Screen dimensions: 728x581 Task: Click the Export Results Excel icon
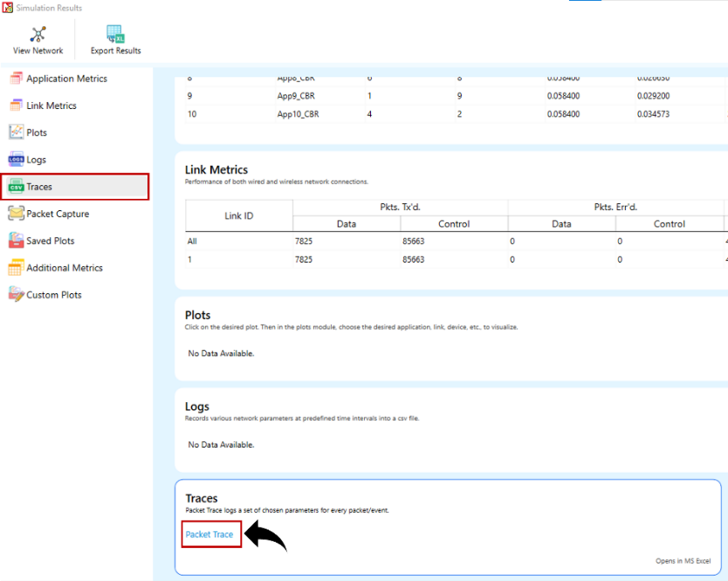click(115, 34)
